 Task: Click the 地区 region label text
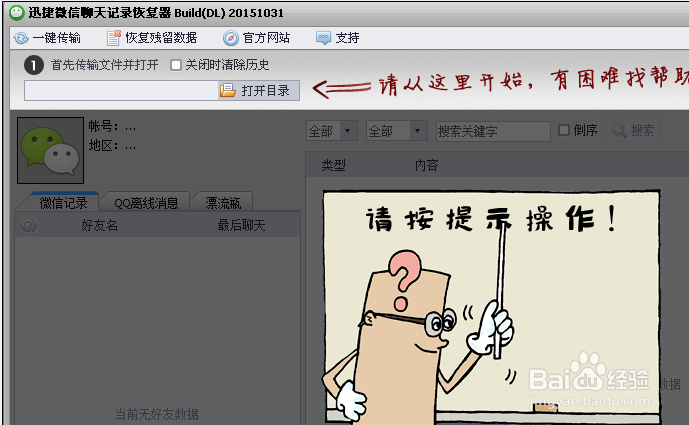pyautogui.click(x=104, y=145)
